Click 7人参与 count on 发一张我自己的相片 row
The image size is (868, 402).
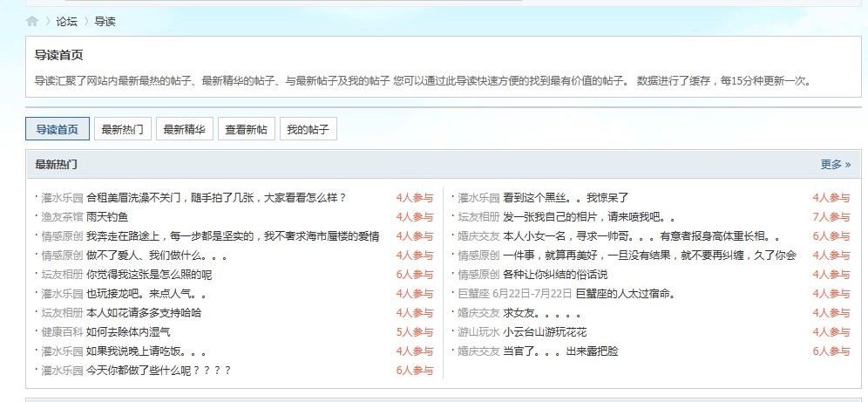click(831, 217)
